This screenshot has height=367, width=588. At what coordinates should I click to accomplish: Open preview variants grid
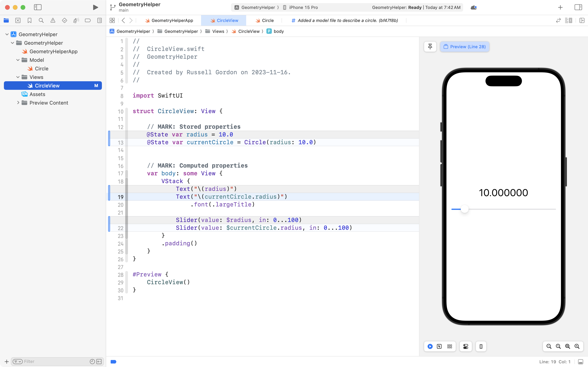[x=449, y=346]
